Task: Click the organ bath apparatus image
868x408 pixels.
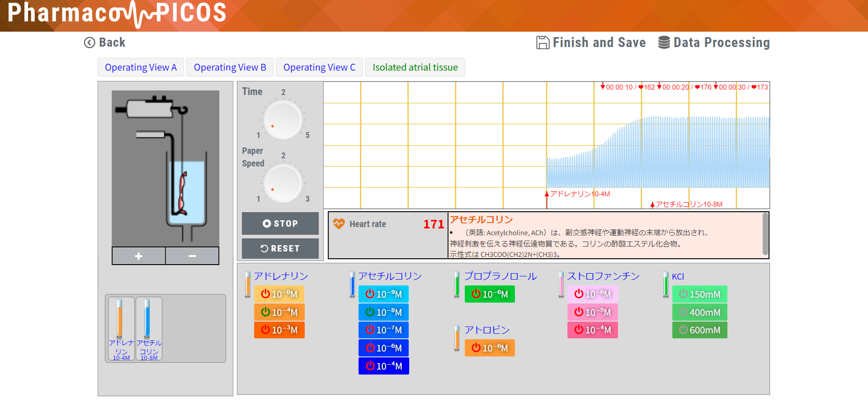Action: coord(165,169)
